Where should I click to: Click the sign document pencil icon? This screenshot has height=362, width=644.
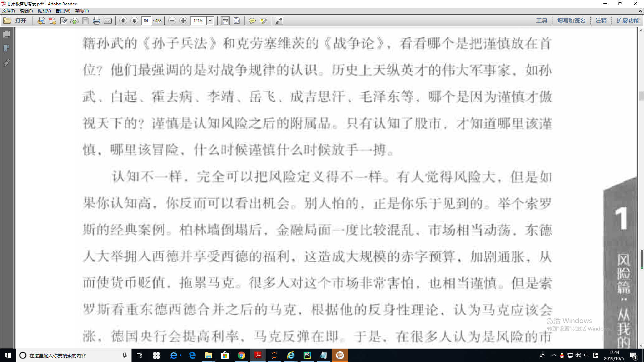pos(63,21)
